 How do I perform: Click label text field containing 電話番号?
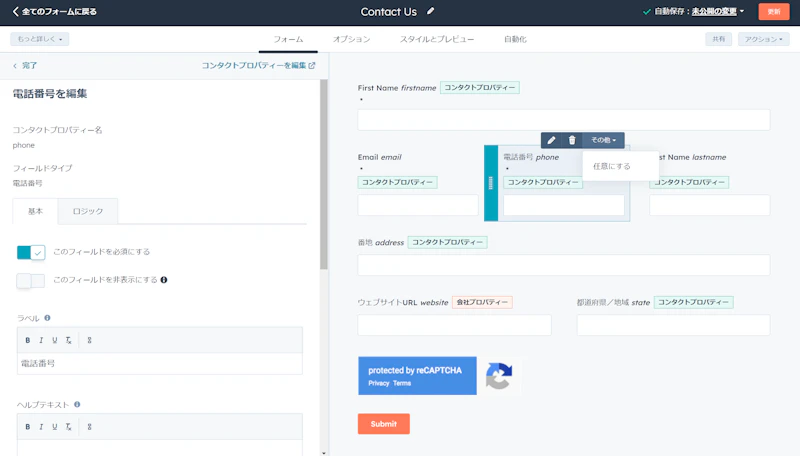coord(160,364)
